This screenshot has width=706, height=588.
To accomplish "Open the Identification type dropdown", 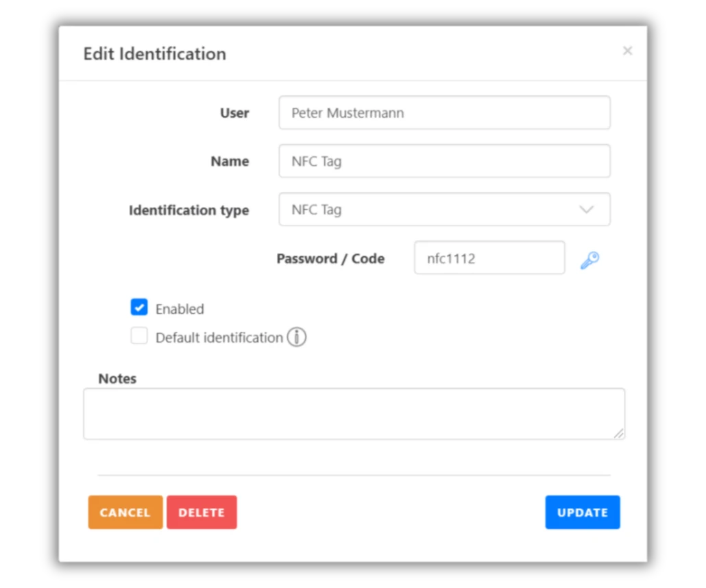I will point(444,210).
